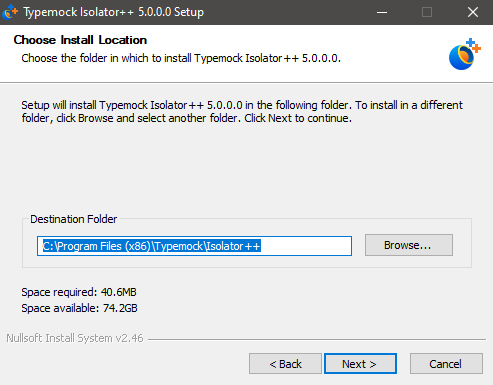Screen dimensions: 493x385
Task: Cancel the Typemock Isolator++ setup
Action: coord(446,364)
